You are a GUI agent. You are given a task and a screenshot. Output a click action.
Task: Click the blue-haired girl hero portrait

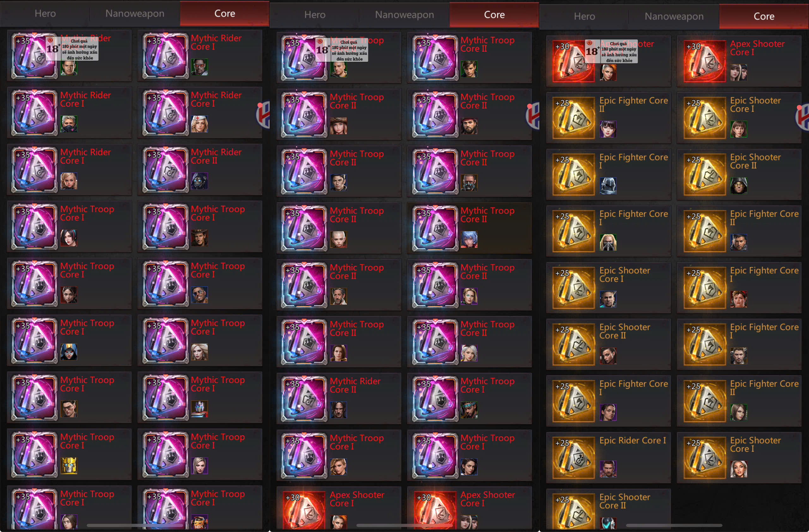(469, 239)
